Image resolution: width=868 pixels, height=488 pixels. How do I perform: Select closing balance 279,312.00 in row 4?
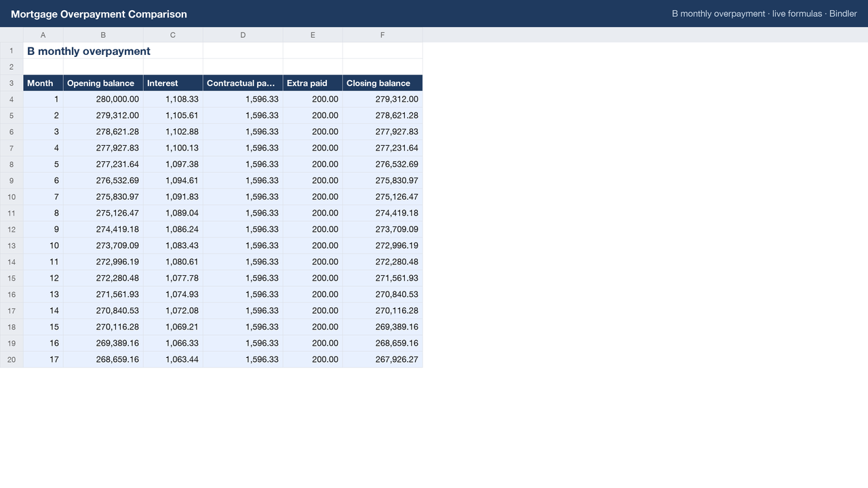coord(382,100)
